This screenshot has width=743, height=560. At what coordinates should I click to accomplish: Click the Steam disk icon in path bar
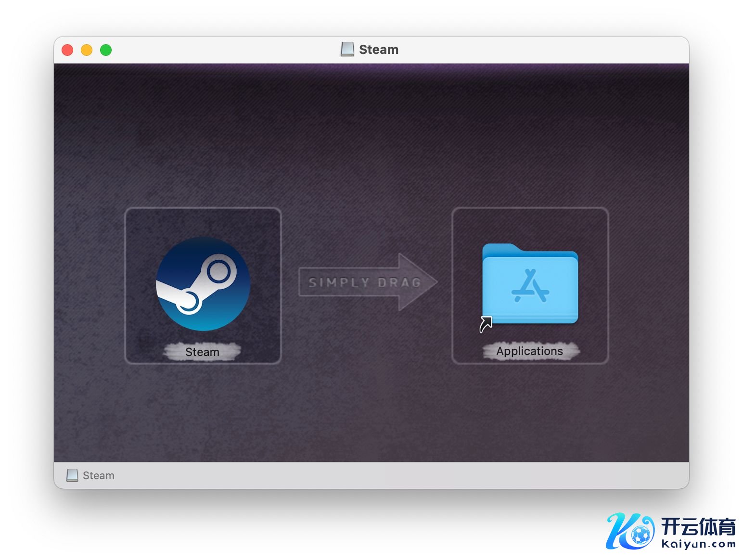72,475
